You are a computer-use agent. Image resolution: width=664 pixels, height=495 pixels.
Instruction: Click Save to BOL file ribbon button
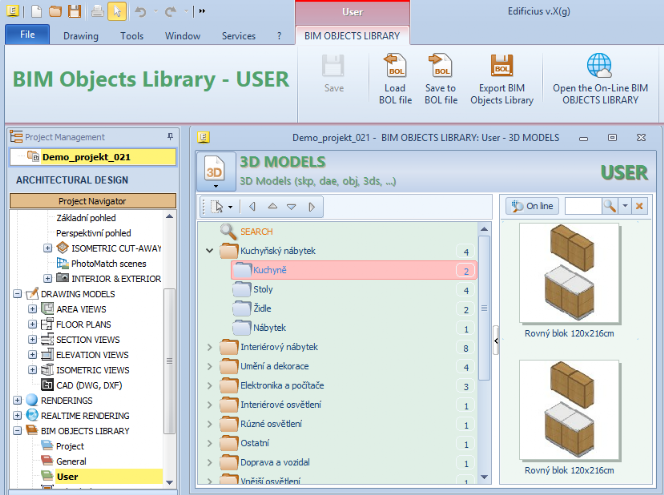coord(441,79)
